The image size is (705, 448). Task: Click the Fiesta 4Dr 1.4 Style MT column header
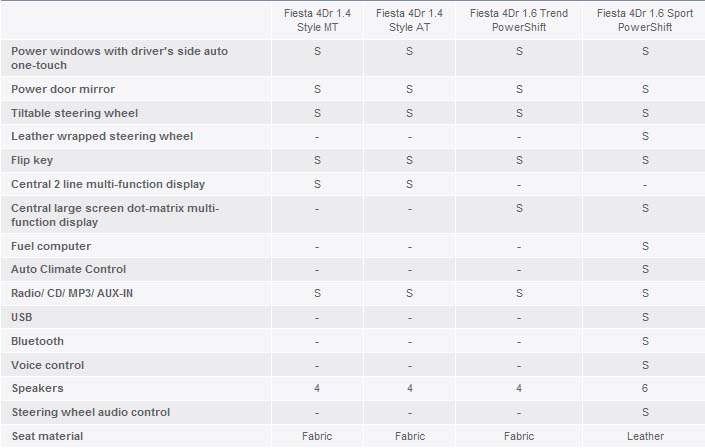point(317,19)
